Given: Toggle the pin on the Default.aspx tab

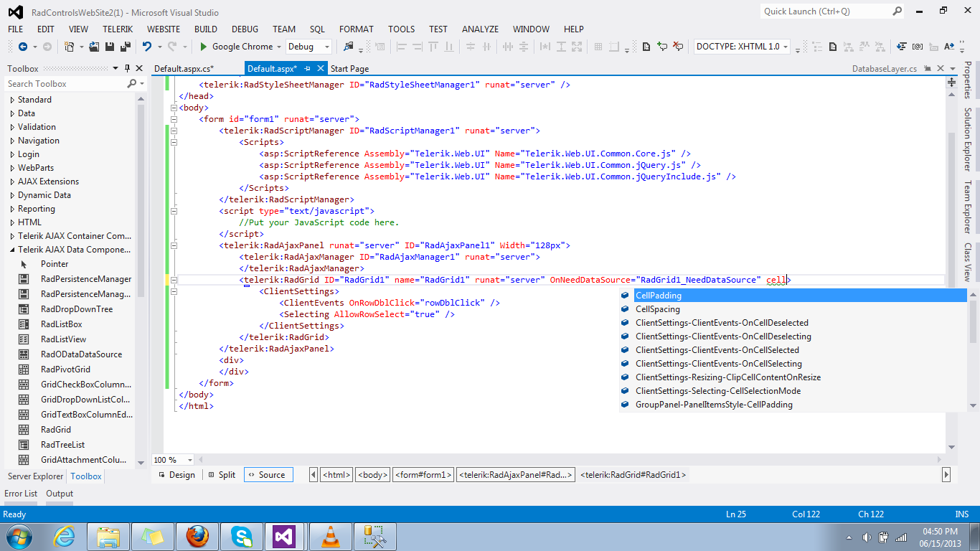Looking at the screenshot, I should click(307, 69).
